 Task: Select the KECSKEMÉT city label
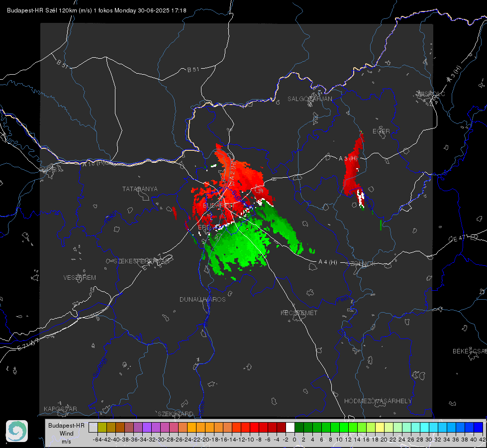coord(299,313)
